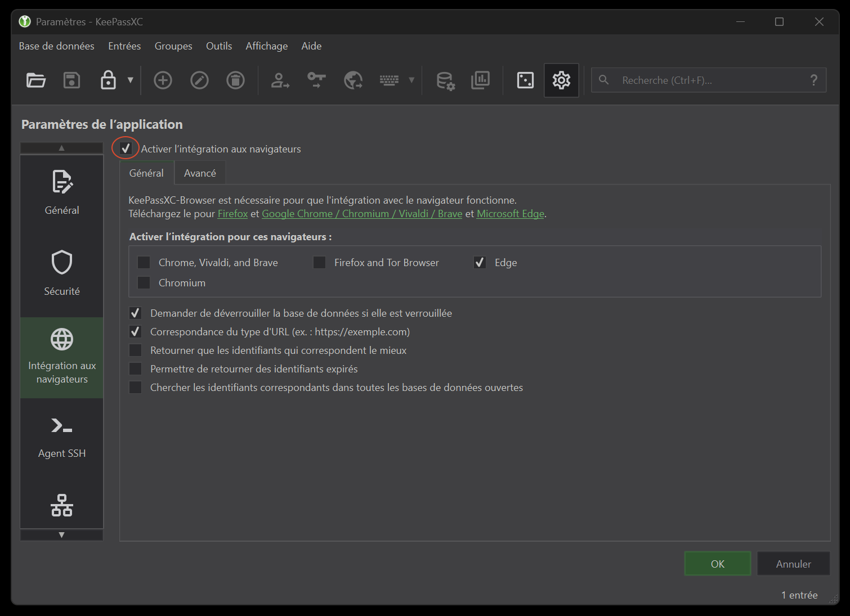Open the Entrées menu
The image size is (850, 616).
tap(124, 46)
